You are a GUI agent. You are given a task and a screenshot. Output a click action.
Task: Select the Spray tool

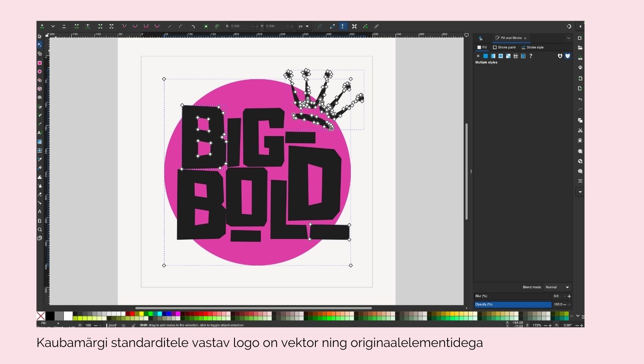tap(39, 185)
